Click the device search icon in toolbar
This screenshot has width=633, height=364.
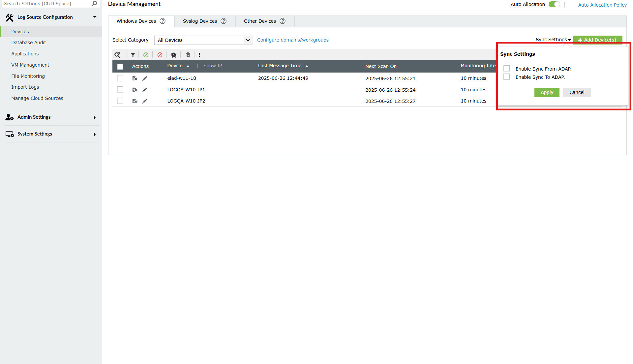click(117, 55)
